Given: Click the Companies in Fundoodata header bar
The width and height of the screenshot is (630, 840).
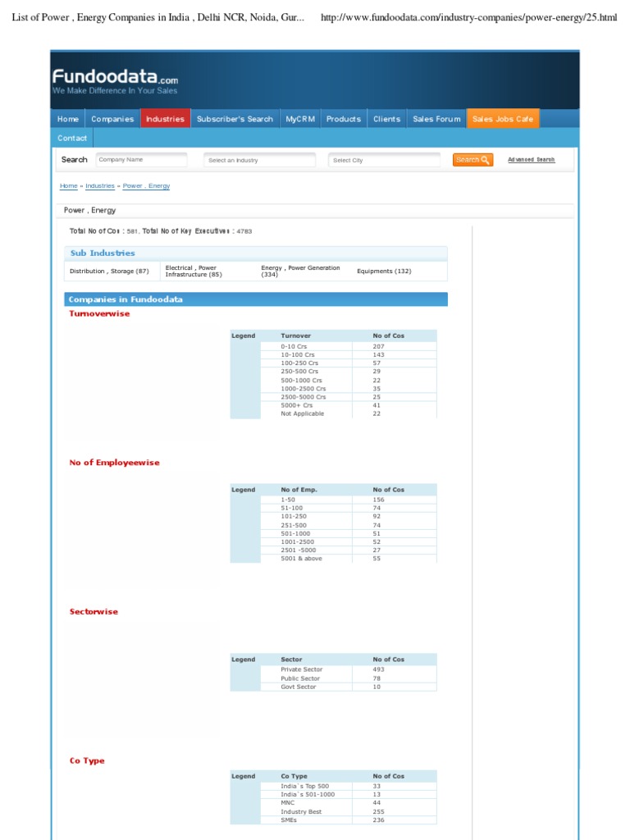Looking at the screenshot, I should click(256, 299).
